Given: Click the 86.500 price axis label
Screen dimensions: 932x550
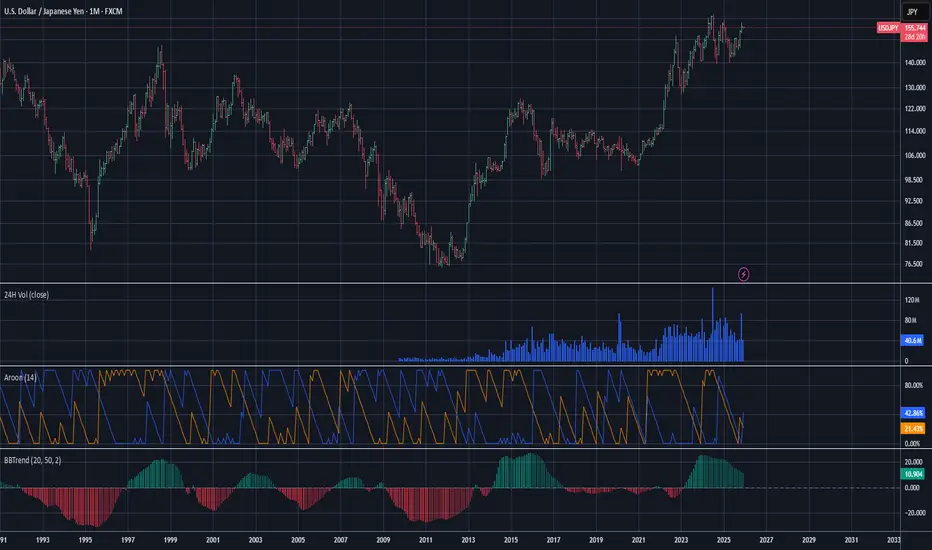Looking at the screenshot, I should 914,223.
